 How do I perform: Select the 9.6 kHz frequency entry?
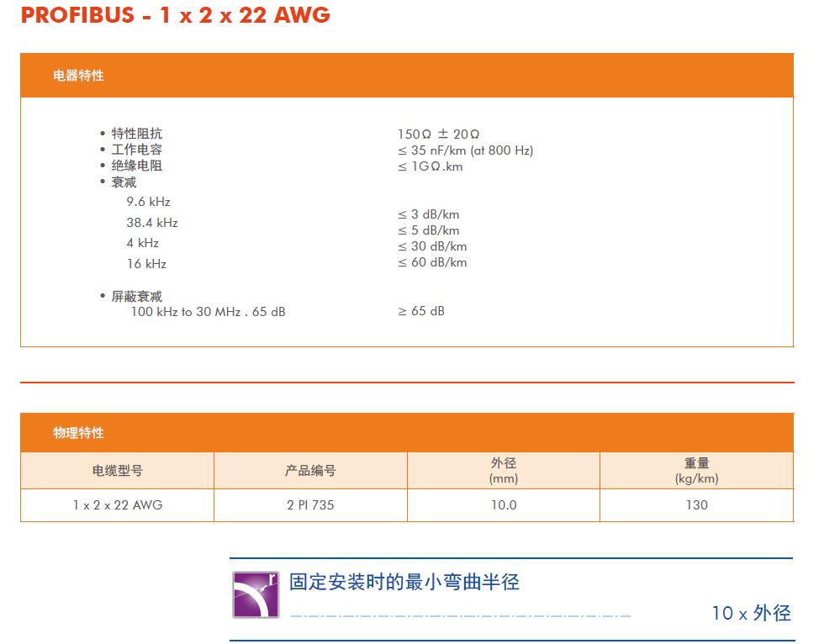coord(148,202)
